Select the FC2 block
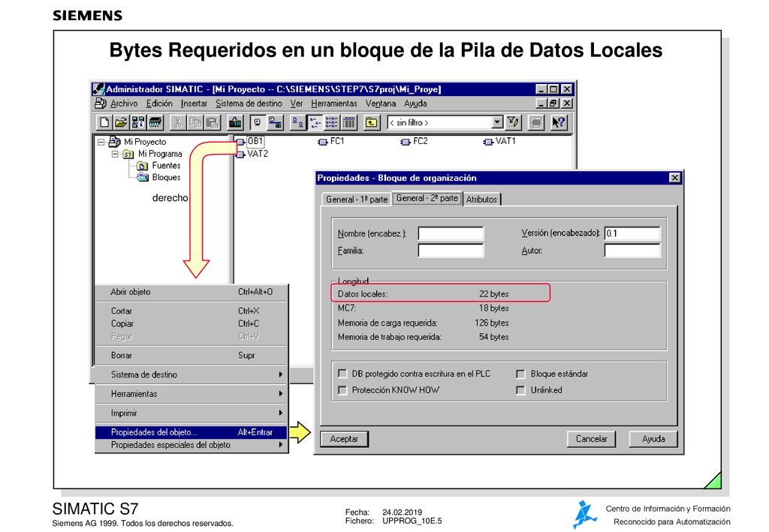This screenshot has width=769, height=532. (x=414, y=142)
